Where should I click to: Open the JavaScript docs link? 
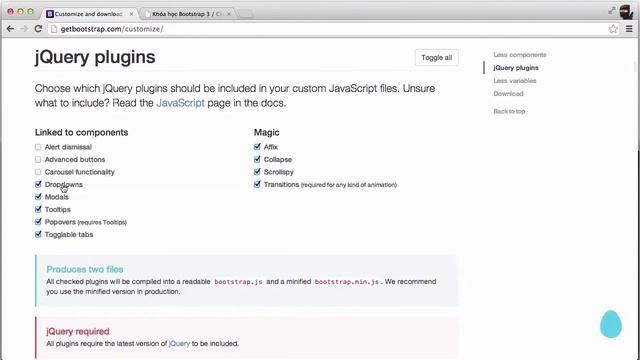coord(180,103)
